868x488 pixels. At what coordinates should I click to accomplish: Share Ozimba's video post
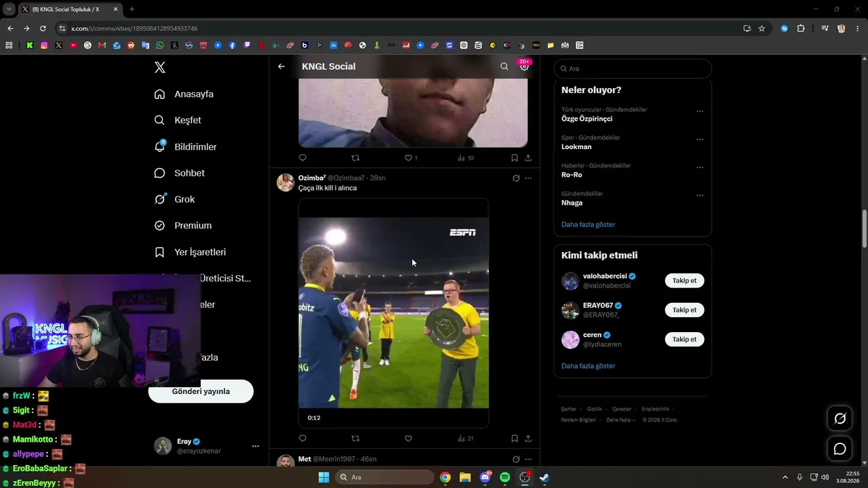click(528, 439)
